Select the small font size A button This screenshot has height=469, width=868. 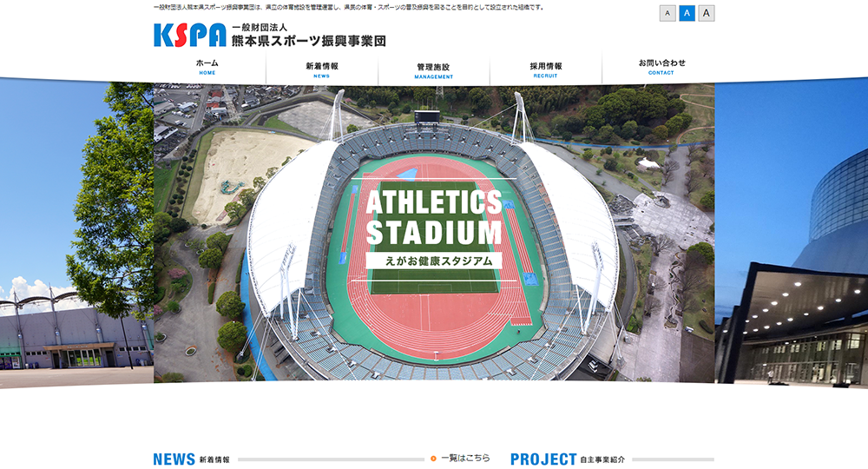(x=667, y=13)
